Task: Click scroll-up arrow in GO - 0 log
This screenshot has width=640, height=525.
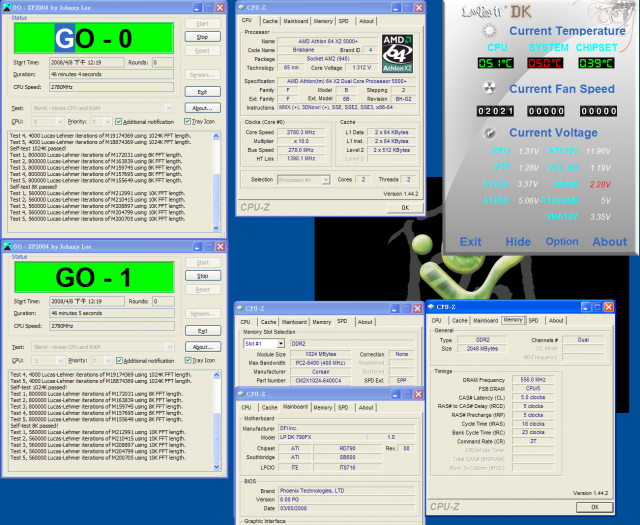Action: [x=216, y=136]
